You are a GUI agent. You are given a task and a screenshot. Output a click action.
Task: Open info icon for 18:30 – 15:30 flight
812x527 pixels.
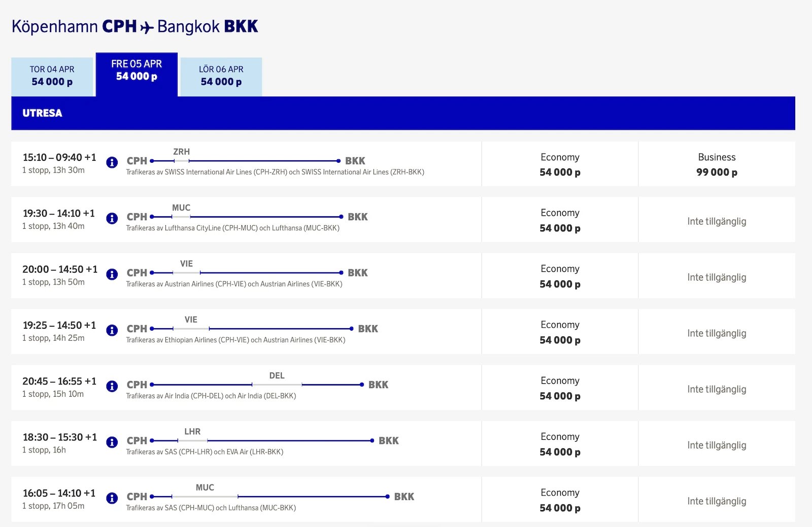click(112, 442)
